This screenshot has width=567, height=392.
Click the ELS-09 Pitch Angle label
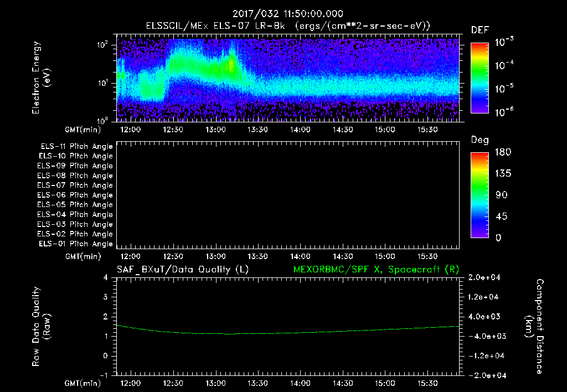point(75,166)
